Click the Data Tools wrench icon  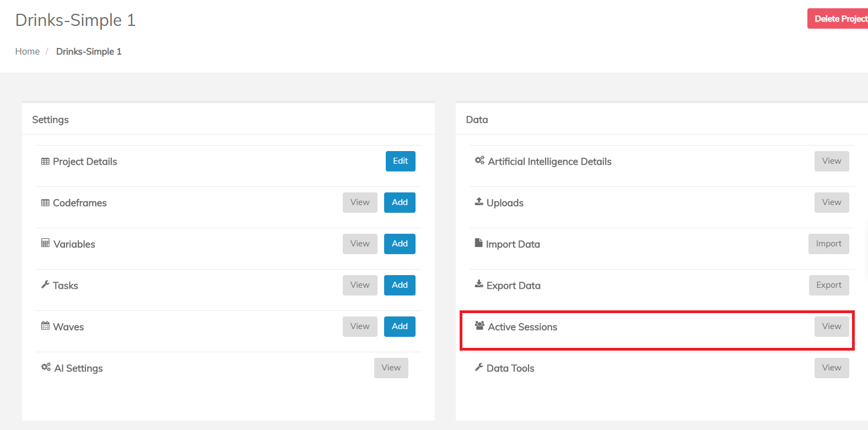pyautogui.click(x=479, y=367)
